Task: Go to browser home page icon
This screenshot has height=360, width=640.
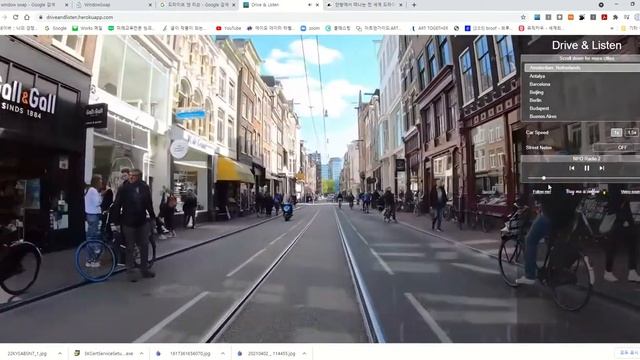Action: tap(27, 17)
